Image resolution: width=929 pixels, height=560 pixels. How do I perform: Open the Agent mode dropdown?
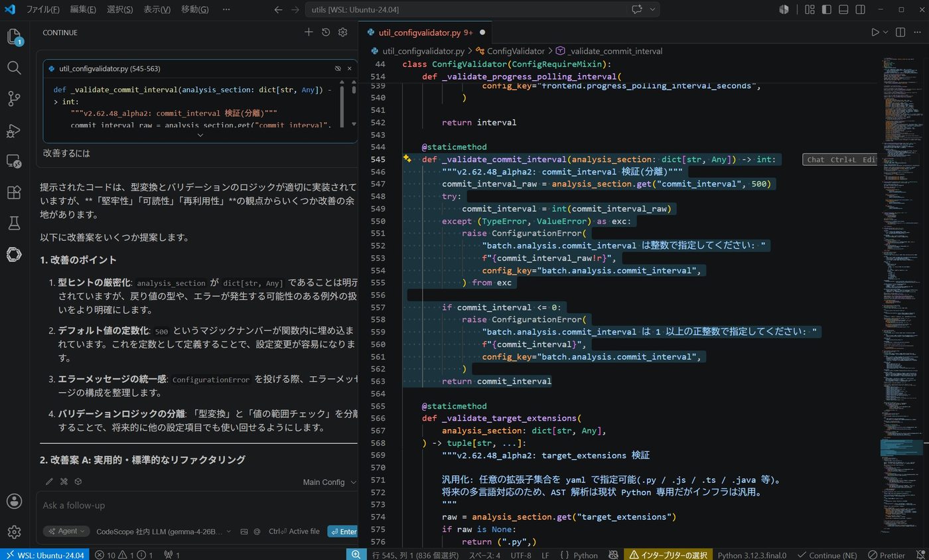click(x=66, y=531)
